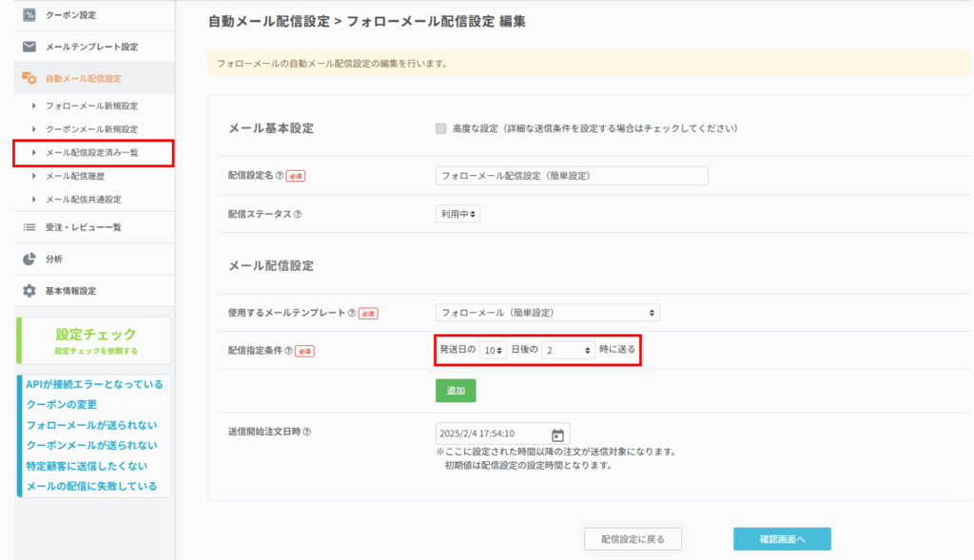Viewport: 974px width, 560px height.
Task: Click the coupon settings percent icon
Action: (29, 15)
